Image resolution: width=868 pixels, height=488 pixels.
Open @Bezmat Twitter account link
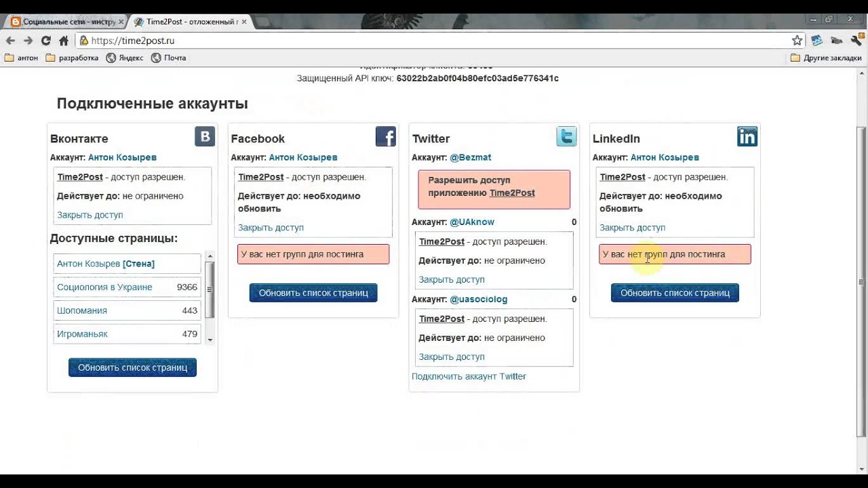tap(471, 157)
